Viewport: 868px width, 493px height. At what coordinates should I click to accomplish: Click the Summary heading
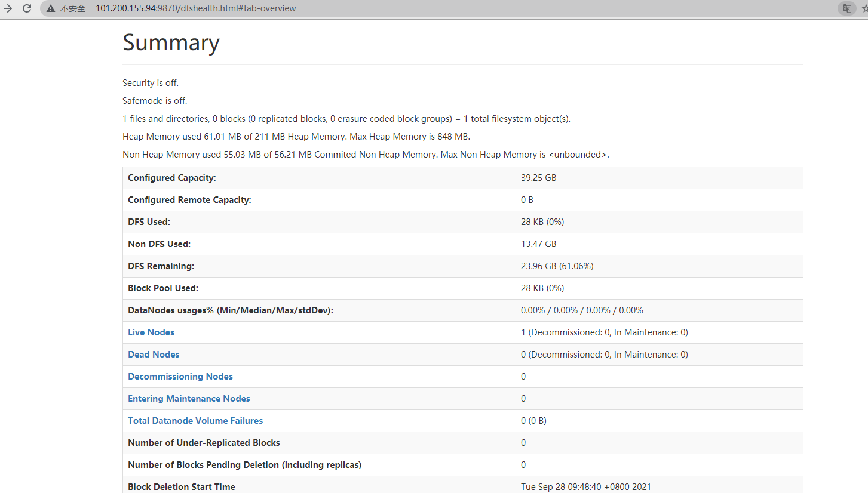[171, 43]
